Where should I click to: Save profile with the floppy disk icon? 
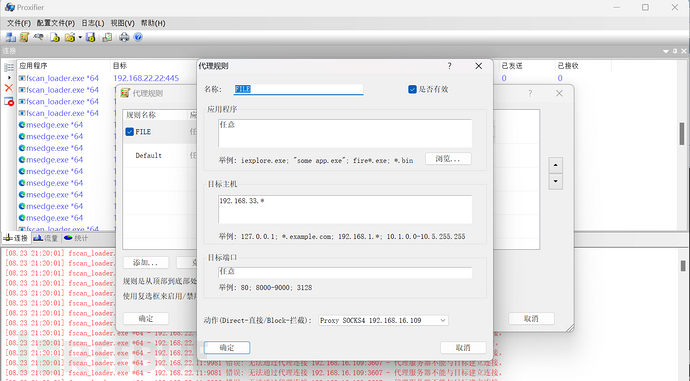(91, 37)
